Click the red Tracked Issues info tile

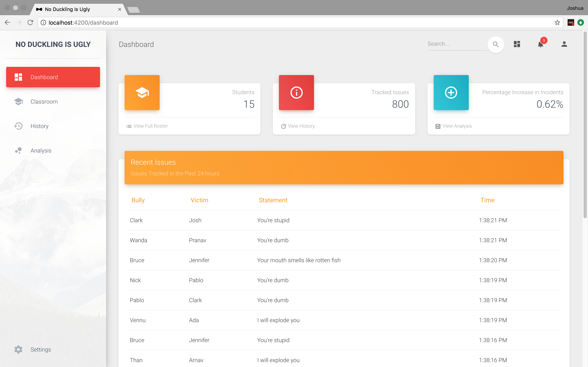click(296, 93)
